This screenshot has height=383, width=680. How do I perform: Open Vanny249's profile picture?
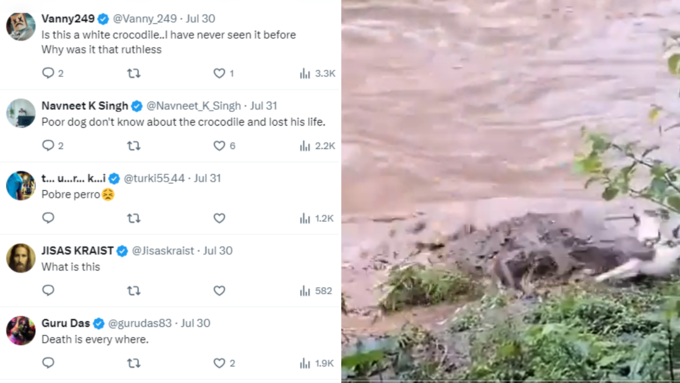[x=20, y=26]
